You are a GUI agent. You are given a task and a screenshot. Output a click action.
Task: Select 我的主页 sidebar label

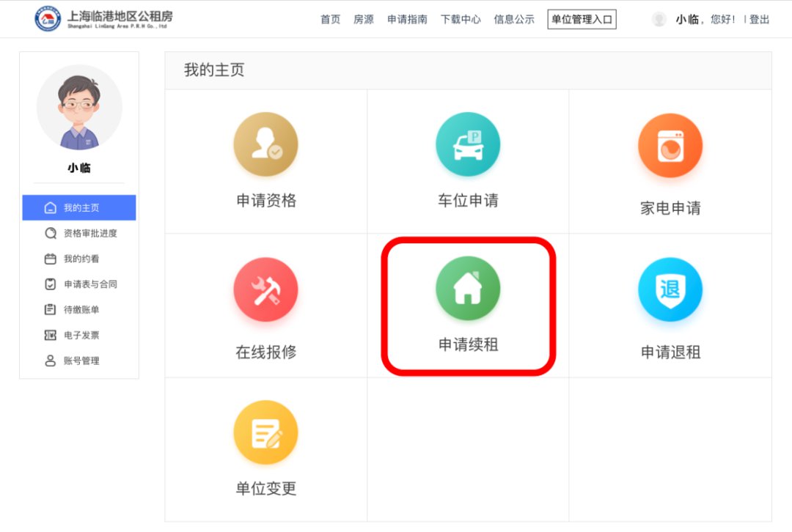81,208
